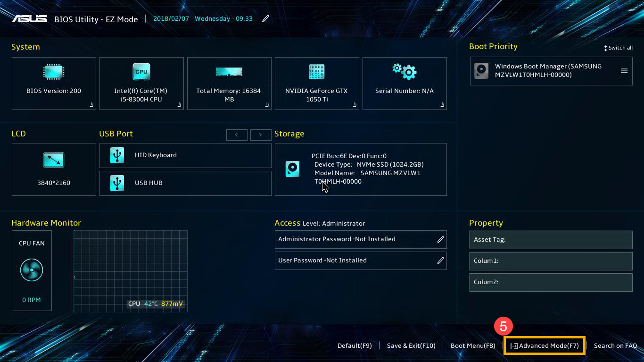Expand Intel Core CPU tile details
Image resolution: width=644 pixels, height=362 pixels.
pyautogui.click(x=179, y=105)
